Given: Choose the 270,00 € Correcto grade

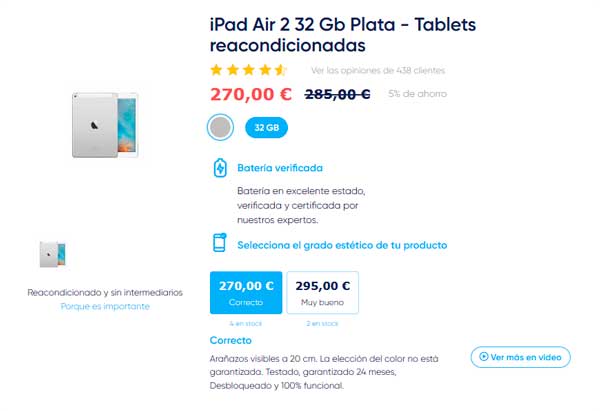Looking at the screenshot, I should [246, 293].
